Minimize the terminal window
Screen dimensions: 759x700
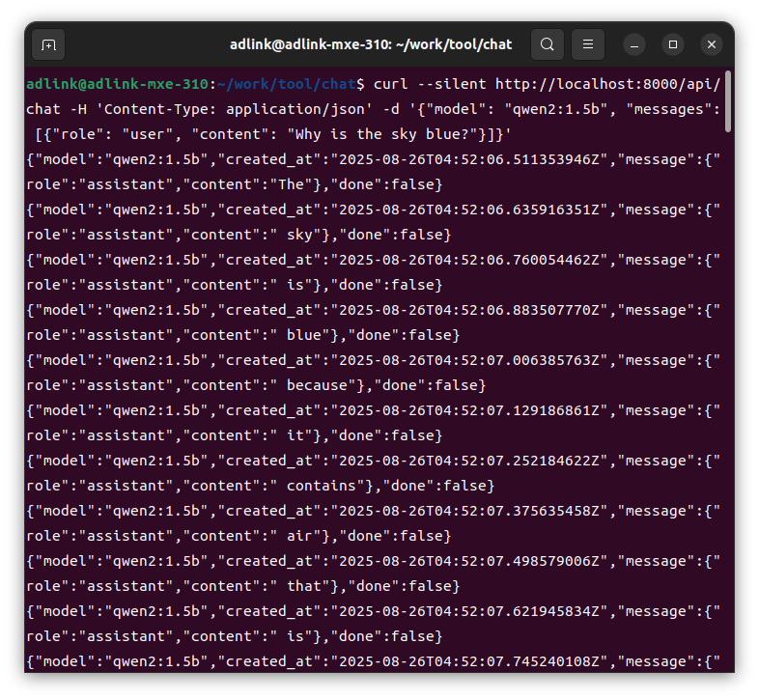coord(634,44)
